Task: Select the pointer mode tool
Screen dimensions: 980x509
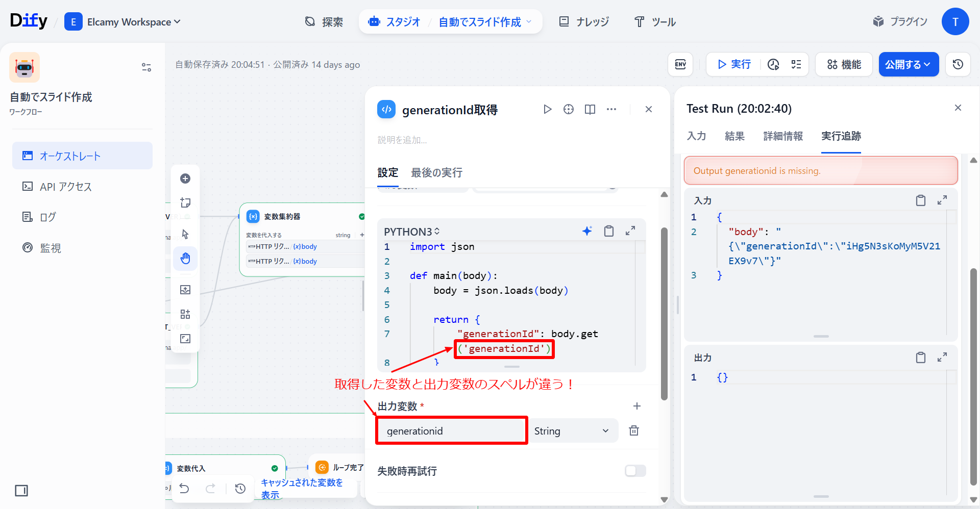Action: coord(185,234)
